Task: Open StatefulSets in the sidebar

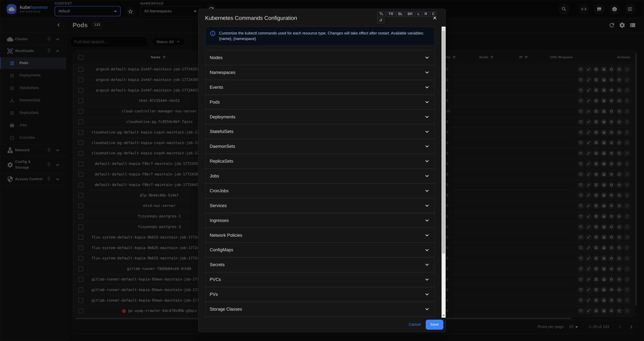Action: (33, 88)
